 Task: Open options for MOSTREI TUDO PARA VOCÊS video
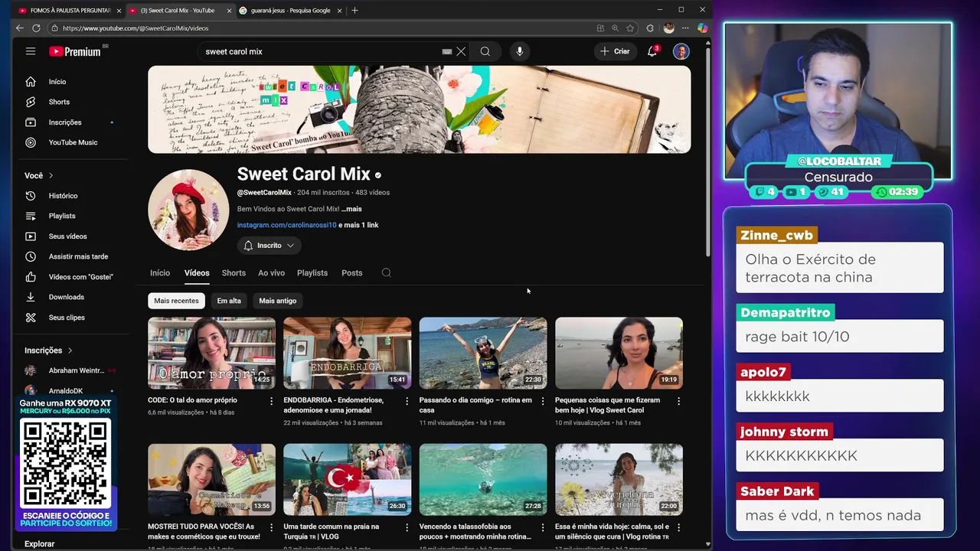pos(271,527)
